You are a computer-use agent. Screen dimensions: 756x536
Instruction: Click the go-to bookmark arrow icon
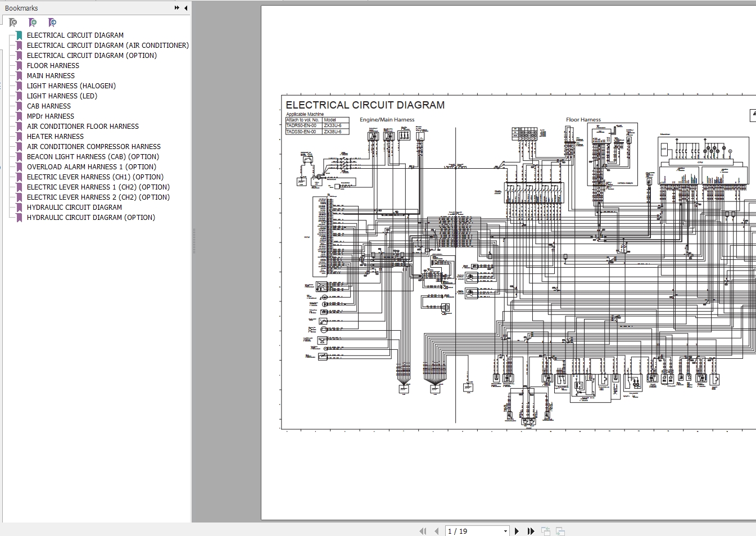[x=52, y=22]
